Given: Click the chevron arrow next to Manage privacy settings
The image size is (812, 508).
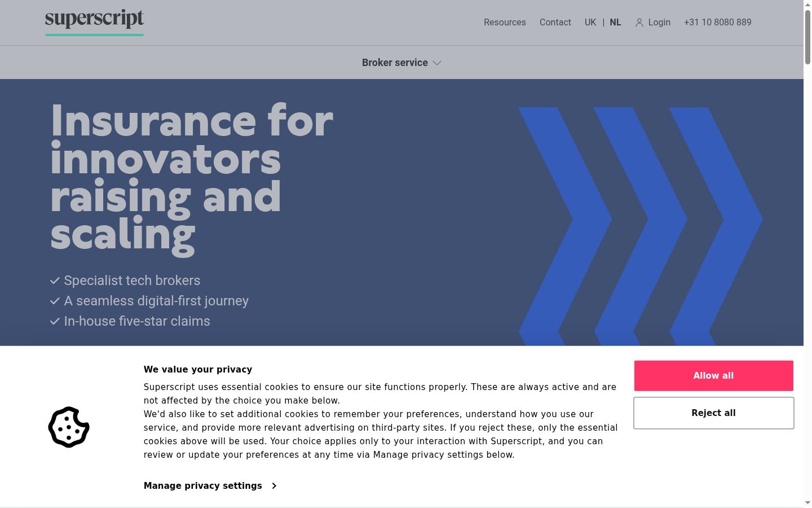Looking at the screenshot, I should pos(274,486).
